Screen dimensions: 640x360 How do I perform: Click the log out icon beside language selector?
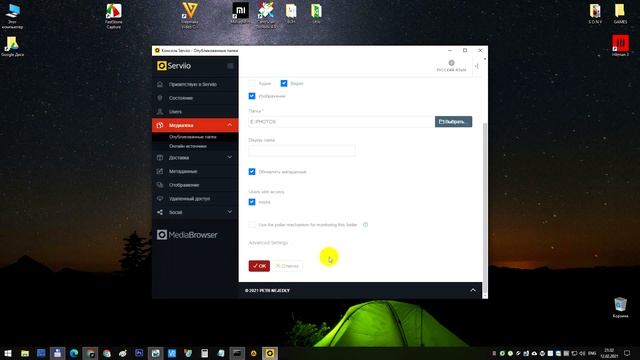point(476,66)
